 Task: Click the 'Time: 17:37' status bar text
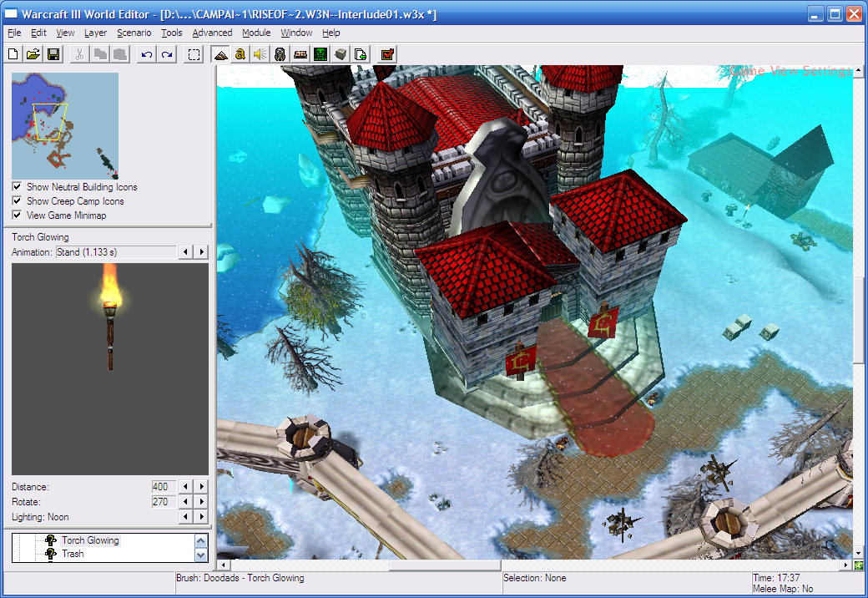pos(776,577)
